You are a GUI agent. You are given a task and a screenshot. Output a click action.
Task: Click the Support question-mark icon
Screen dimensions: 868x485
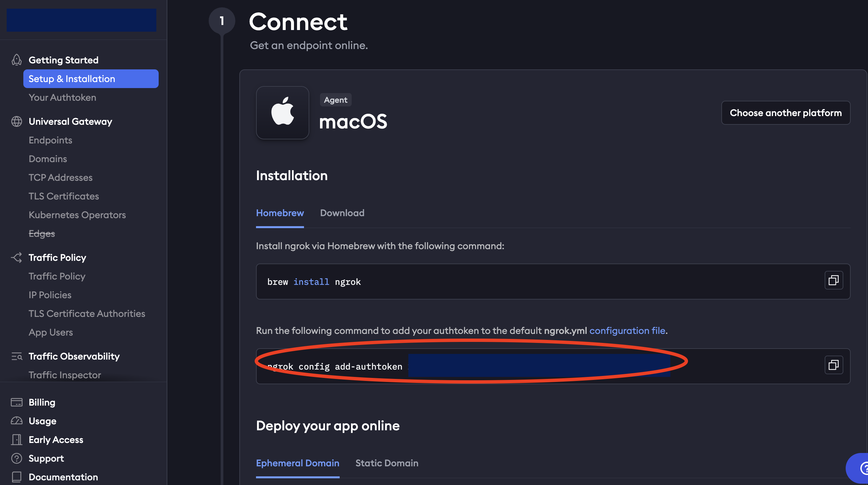point(17,458)
